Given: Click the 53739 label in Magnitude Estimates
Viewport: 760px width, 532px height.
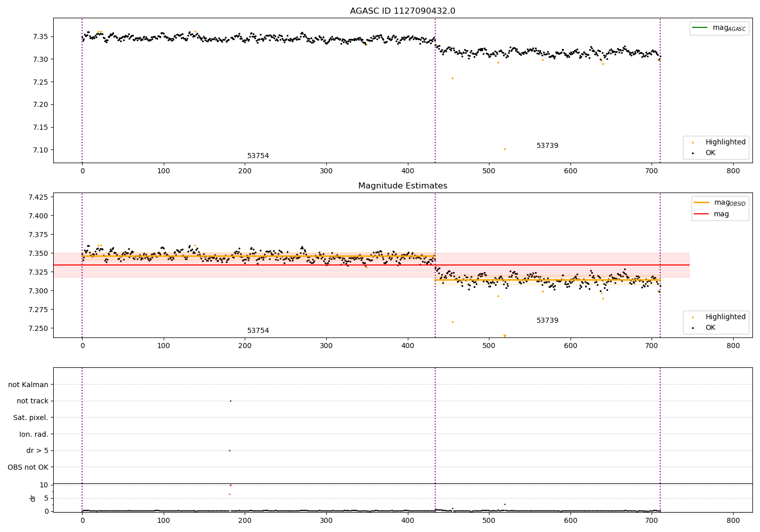Looking at the screenshot, I should click(x=547, y=321).
